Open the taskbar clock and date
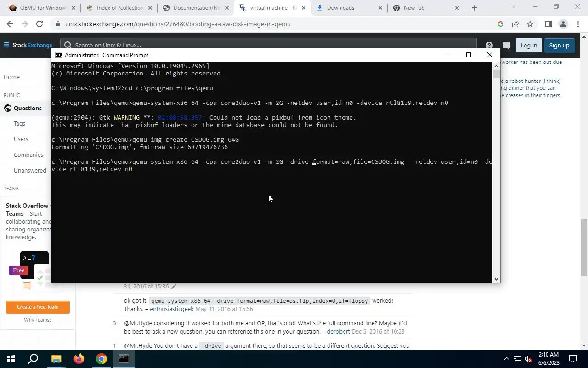The width and height of the screenshot is (588, 368). coord(548,359)
